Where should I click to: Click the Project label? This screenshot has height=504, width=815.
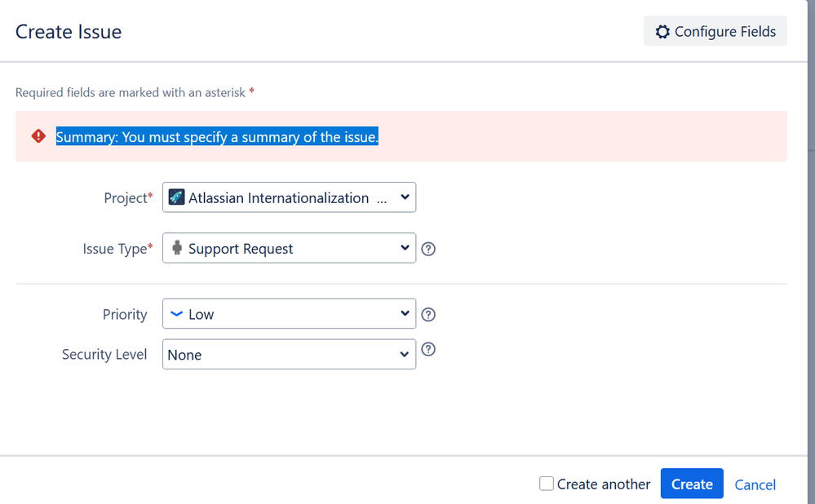tap(128, 198)
